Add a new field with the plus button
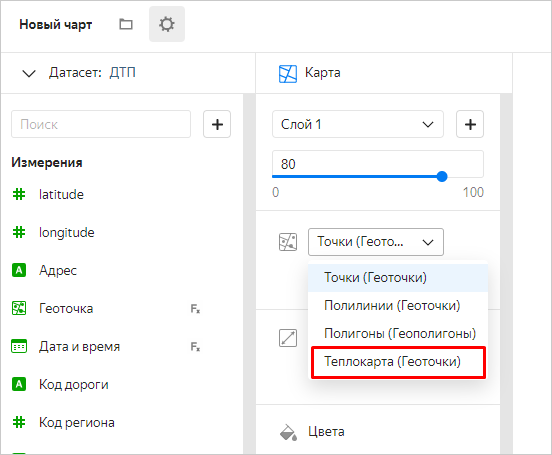 (217, 124)
